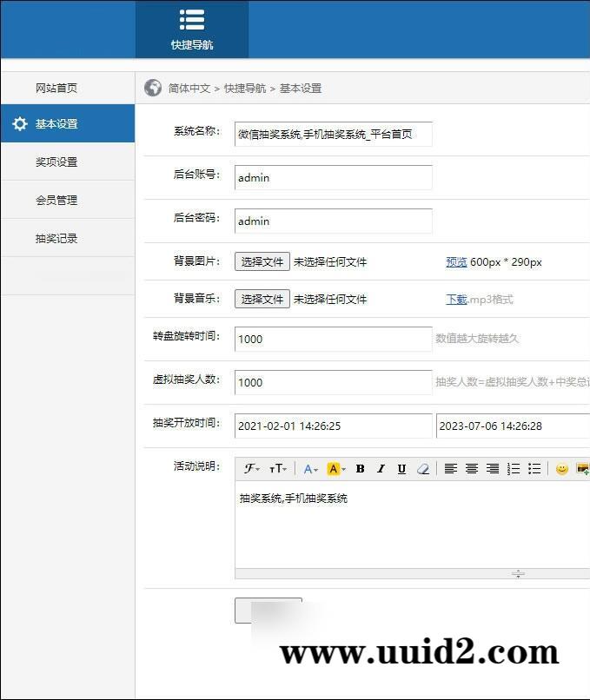Click the lottery start time field 2021-02-01
Screen dimensions: 590x700
(333, 426)
